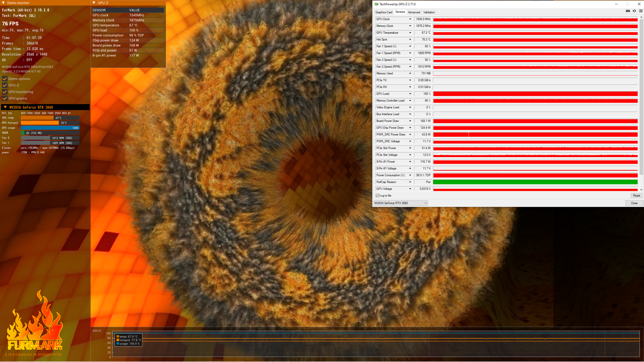Open the Validation tab
This screenshot has width=644, height=362.
click(429, 12)
